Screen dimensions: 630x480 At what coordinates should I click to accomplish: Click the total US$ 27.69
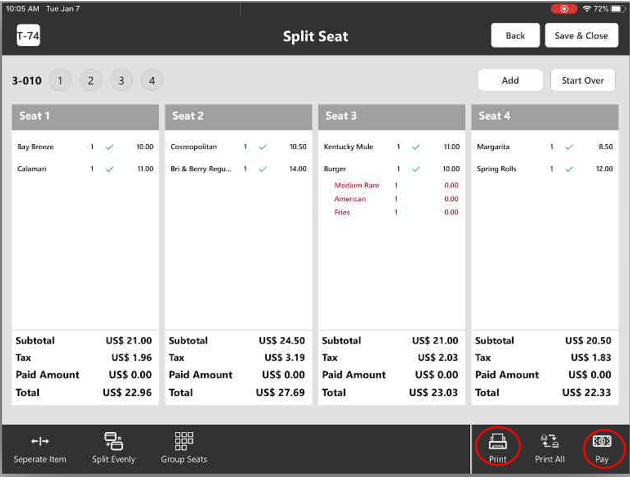point(280,393)
